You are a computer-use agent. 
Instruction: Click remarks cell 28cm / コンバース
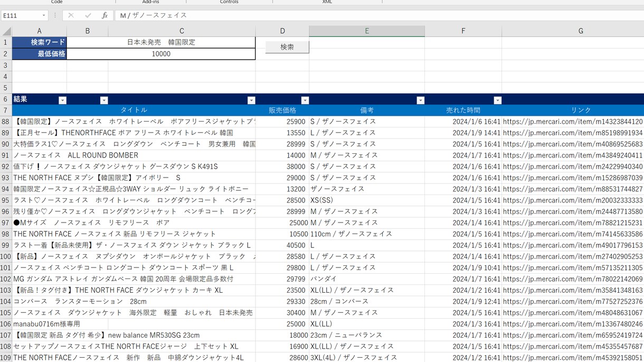coord(367,301)
